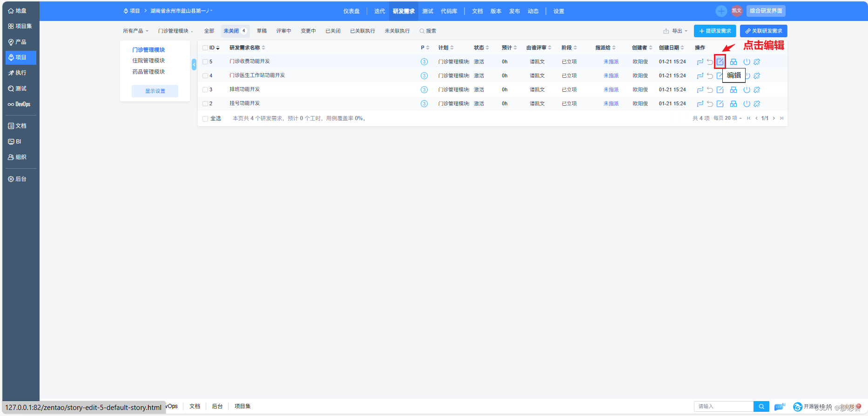Open story 门诊收费功能开发

[x=249, y=61]
